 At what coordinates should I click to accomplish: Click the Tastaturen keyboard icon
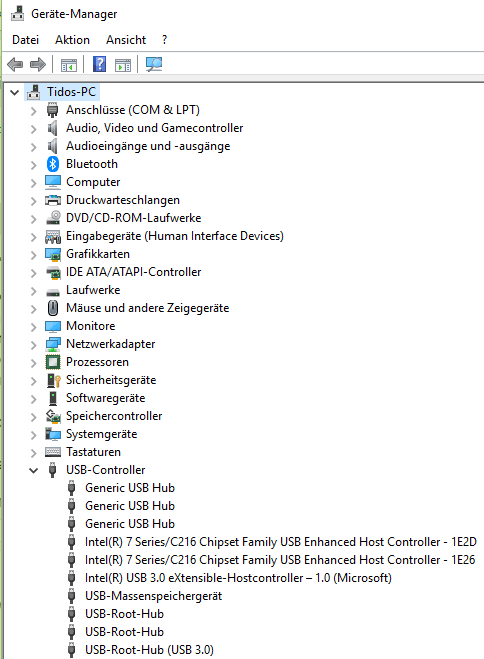(x=53, y=452)
